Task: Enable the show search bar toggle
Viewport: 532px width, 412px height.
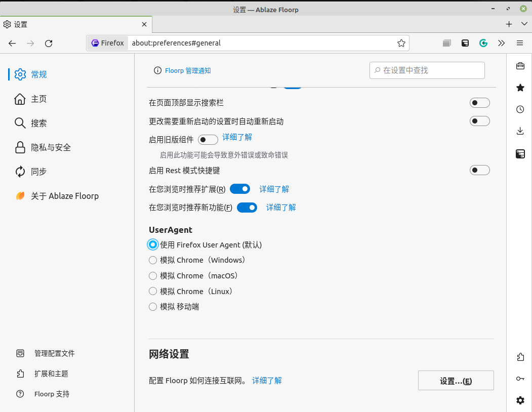Action: point(479,102)
